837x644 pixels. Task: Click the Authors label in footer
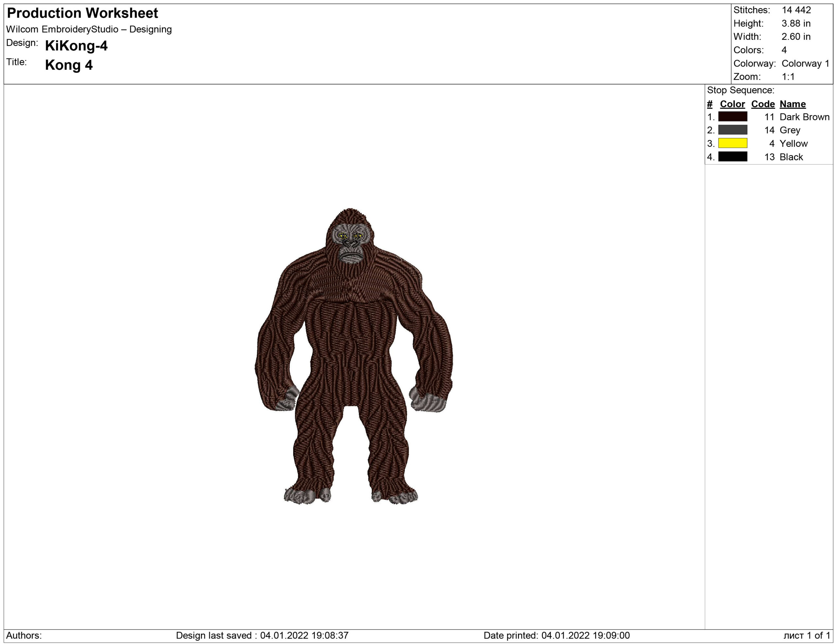pos(24,635)
